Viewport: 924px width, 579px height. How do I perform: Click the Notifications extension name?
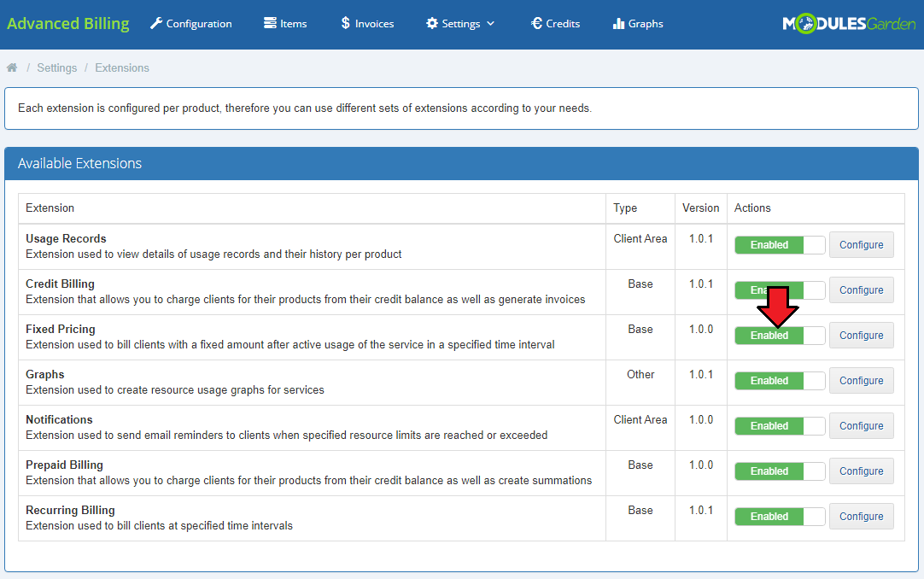(59, 420)
